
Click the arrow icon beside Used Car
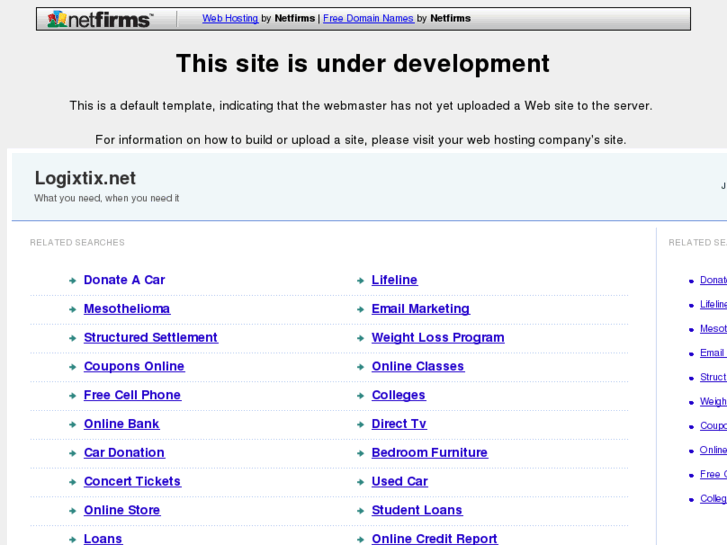pos(360,482)
